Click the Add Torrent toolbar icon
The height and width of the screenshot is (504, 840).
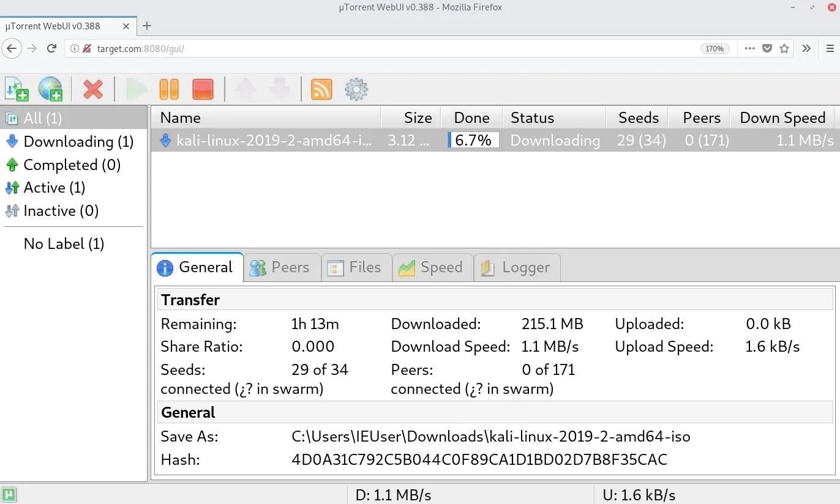[x=17, y=89]
